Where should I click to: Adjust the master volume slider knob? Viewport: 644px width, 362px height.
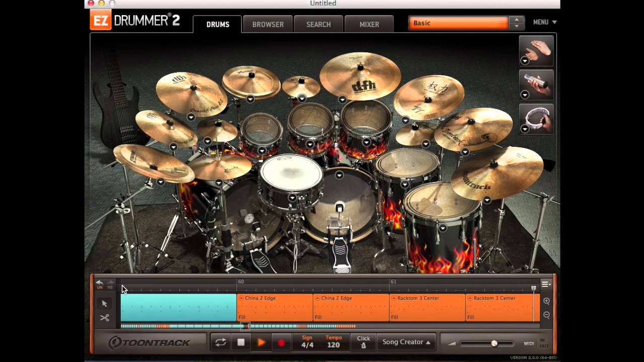(x=494, y=343)
